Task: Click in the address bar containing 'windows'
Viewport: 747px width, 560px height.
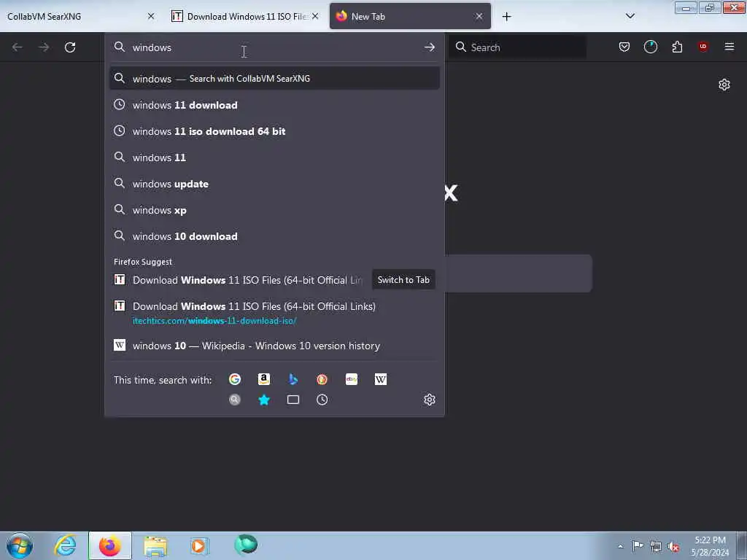Action: pos(274,47)
